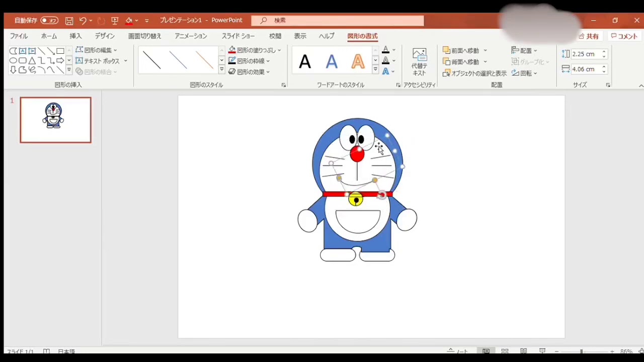Select the oval shape in gallery
This screenshot has height=362, width=644.
coord(13,61)
